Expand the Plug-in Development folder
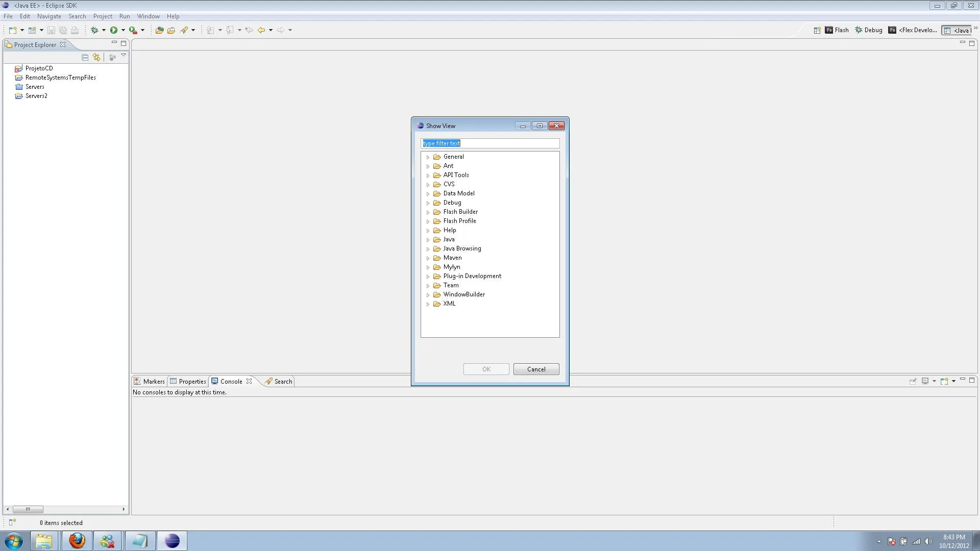The image size is (980, 551). tap(428, 277)
